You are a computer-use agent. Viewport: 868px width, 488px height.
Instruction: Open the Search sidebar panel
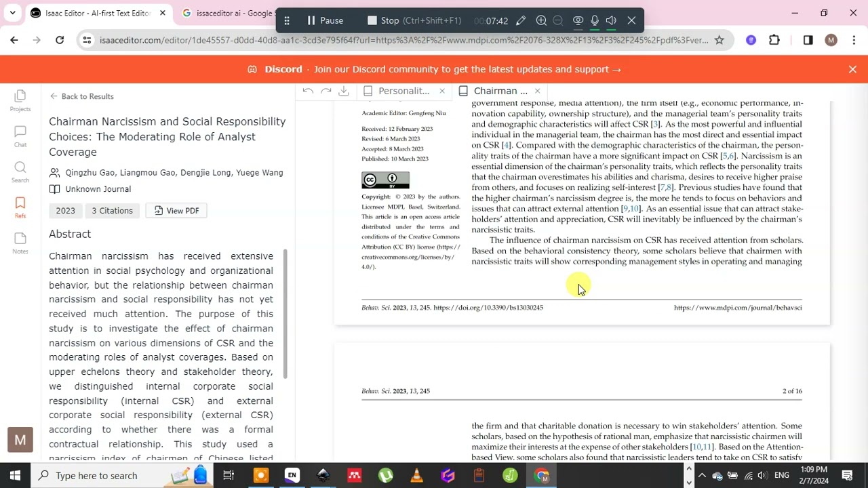(20, 171)
